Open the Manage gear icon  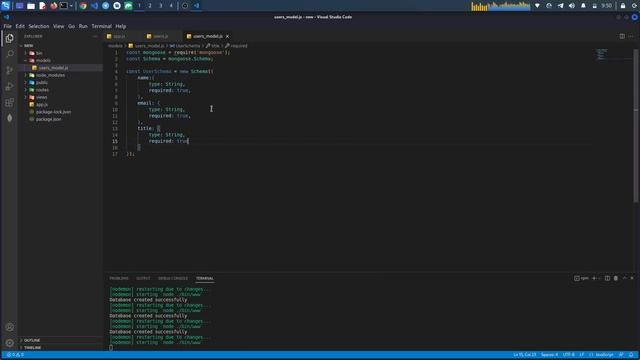(x=9, y=343)
